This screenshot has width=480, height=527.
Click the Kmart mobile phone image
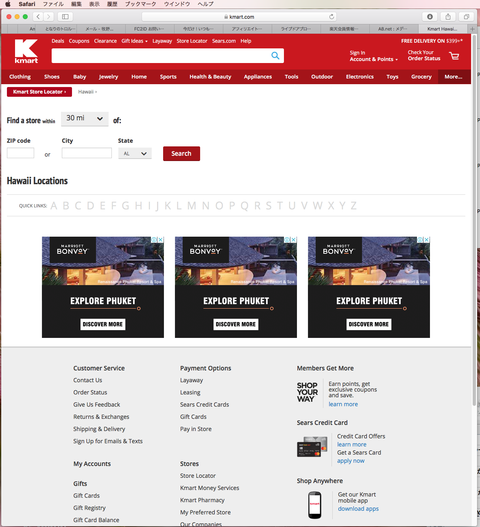point(315,505)
